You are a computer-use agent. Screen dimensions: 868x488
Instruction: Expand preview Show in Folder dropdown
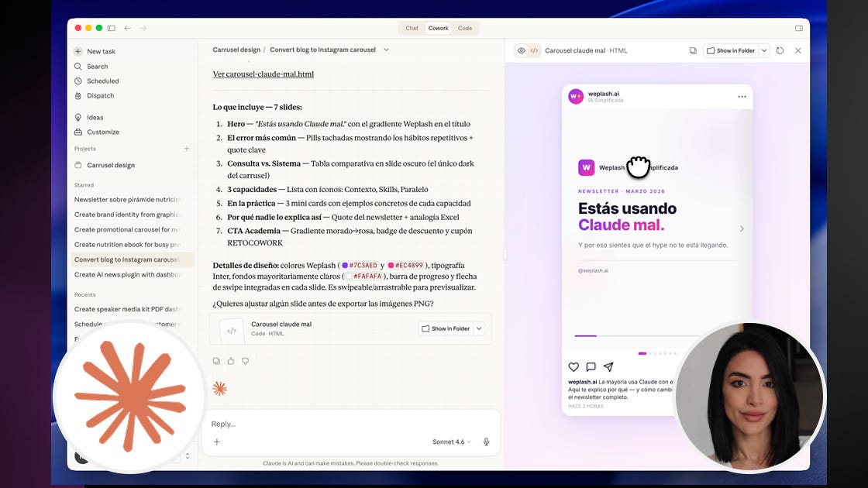click(x=764, y=50)
